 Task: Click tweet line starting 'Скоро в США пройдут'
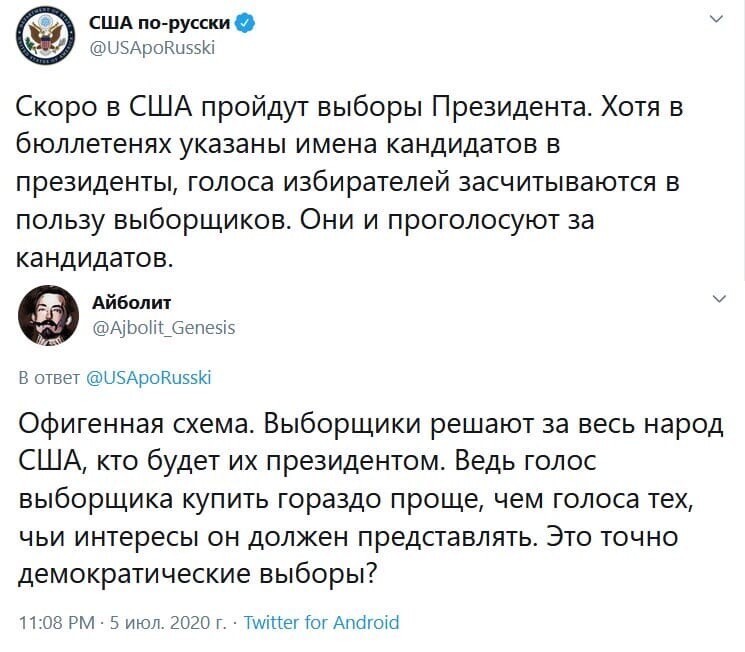[350, 107]
